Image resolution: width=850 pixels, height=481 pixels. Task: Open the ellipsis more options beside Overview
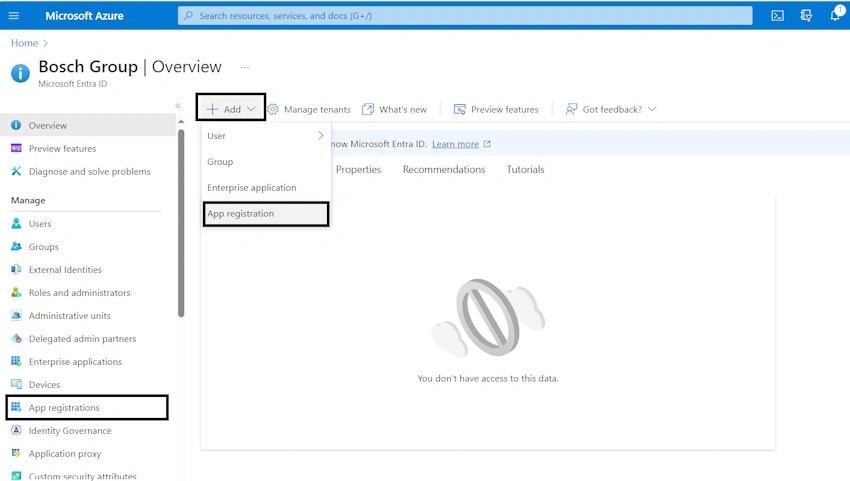point(245,67)
